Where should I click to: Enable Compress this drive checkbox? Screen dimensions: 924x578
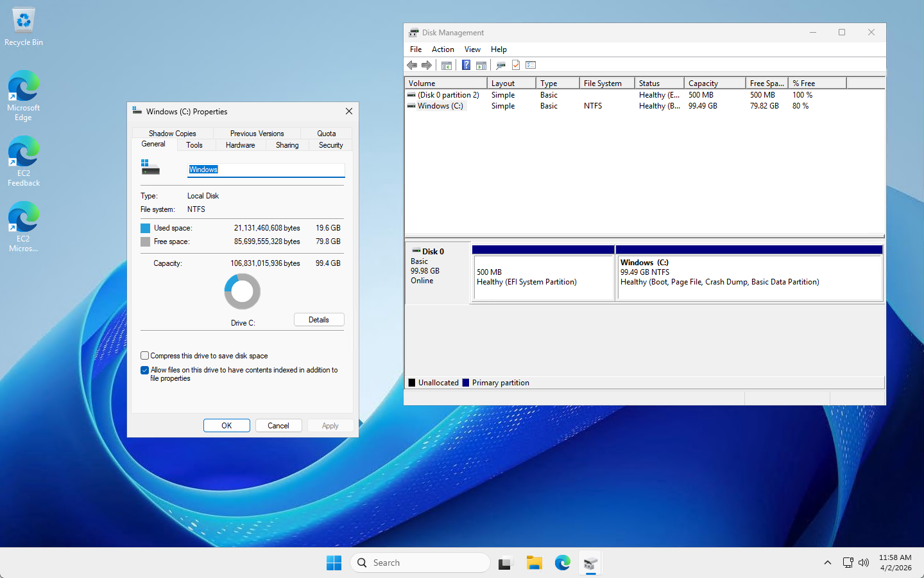(145, 355)
